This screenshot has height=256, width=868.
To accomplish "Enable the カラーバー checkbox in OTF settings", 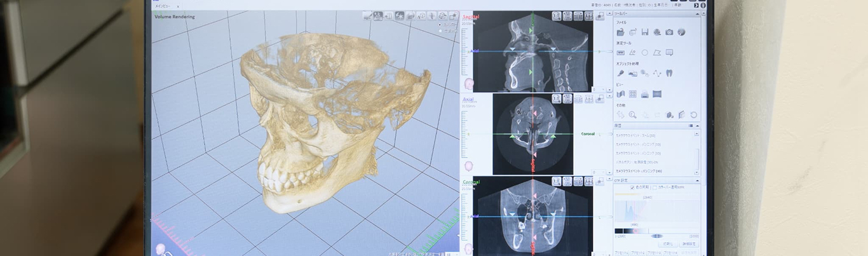I will click(x=654, y=188).
